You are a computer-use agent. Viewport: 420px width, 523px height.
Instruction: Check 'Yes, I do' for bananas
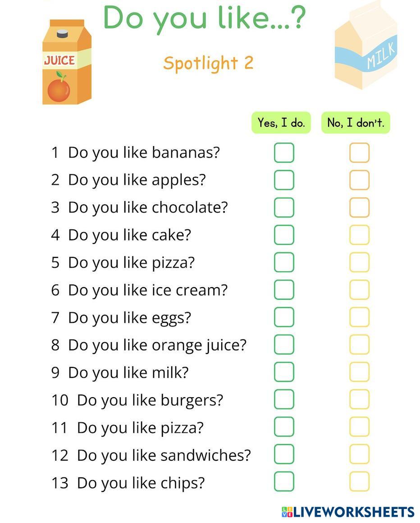click(x=284, y=153)
